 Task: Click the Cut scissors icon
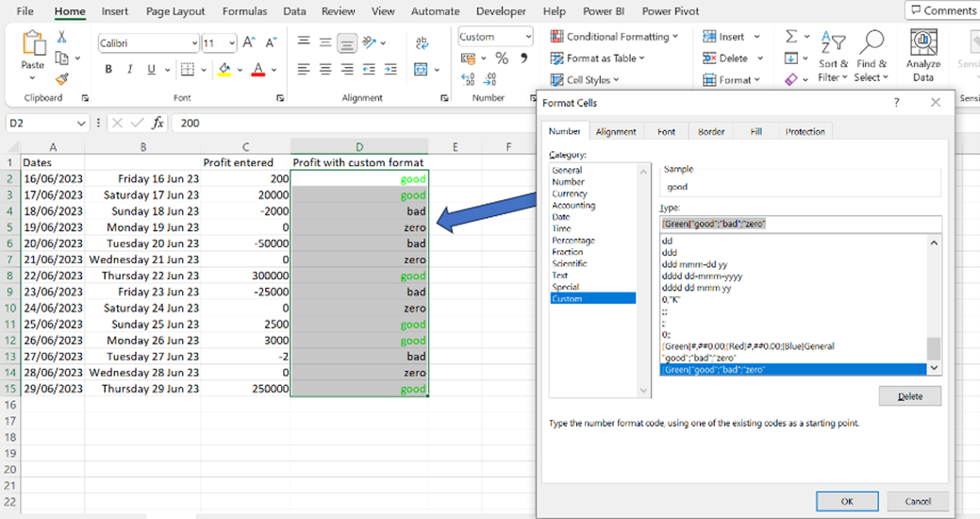coord(62,38)
